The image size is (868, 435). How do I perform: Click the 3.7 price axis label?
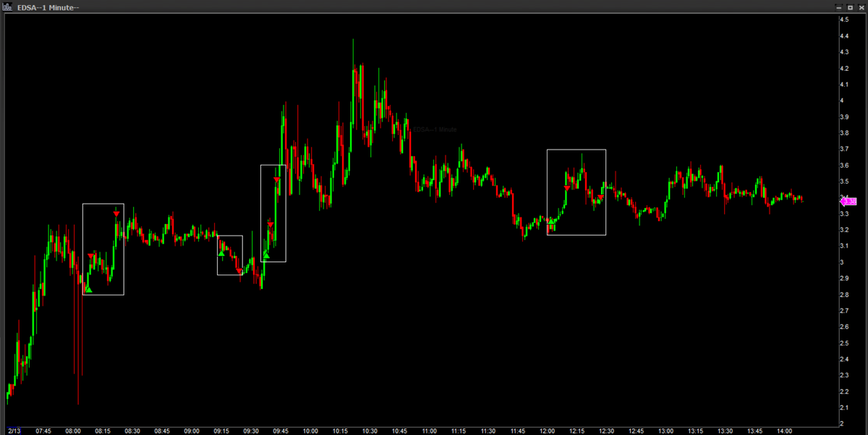(843, 150)
